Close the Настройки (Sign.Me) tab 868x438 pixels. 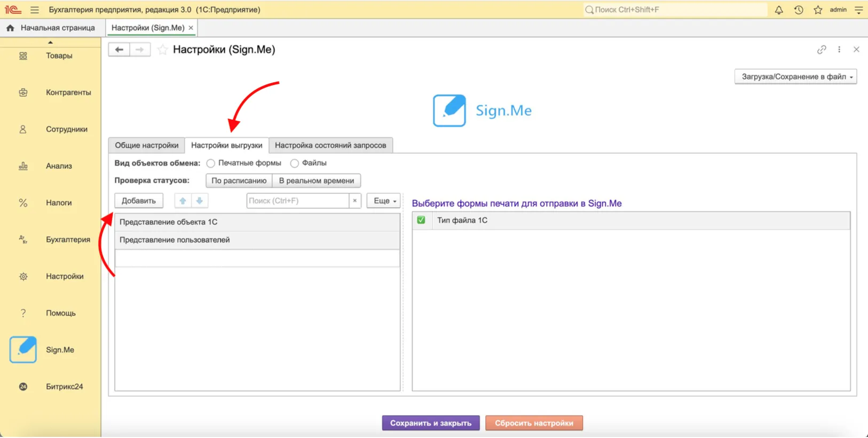tap(191, 28)
